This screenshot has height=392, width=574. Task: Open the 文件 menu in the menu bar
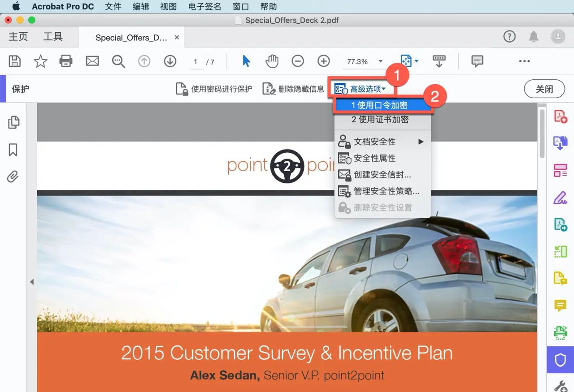(x=113, y=7)
